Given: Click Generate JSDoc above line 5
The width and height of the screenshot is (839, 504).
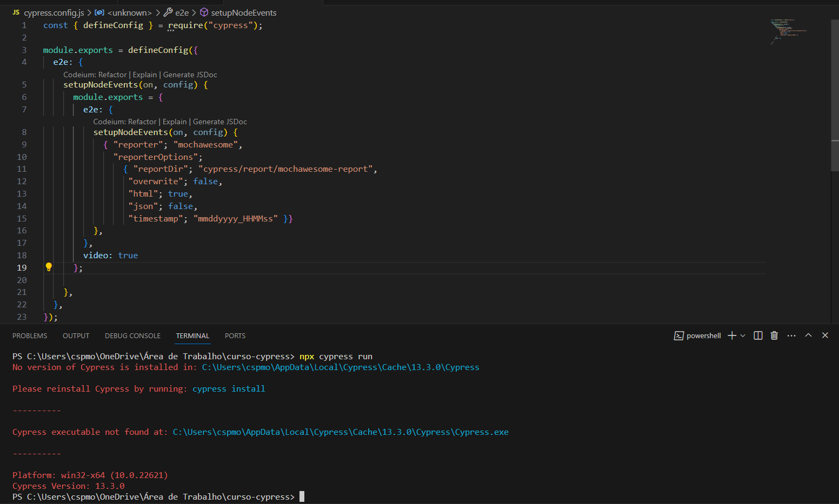Looking at the screenshot, I should tap(190, 75).
